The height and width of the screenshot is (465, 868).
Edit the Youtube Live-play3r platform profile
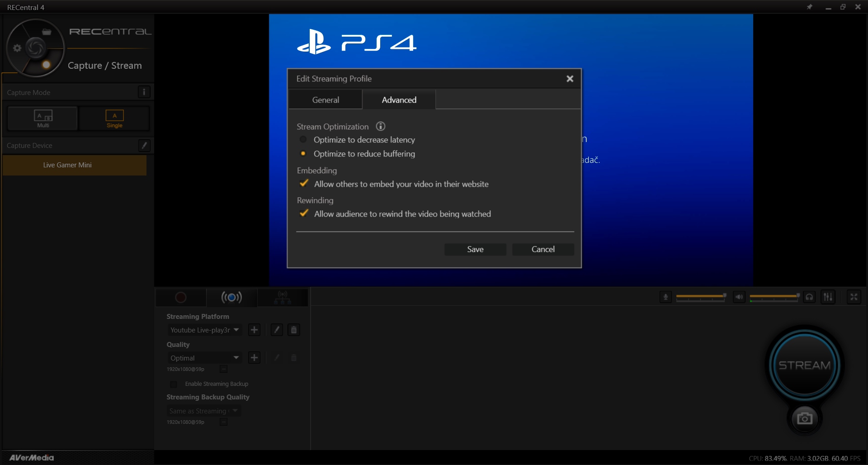(x=277, y=330)
